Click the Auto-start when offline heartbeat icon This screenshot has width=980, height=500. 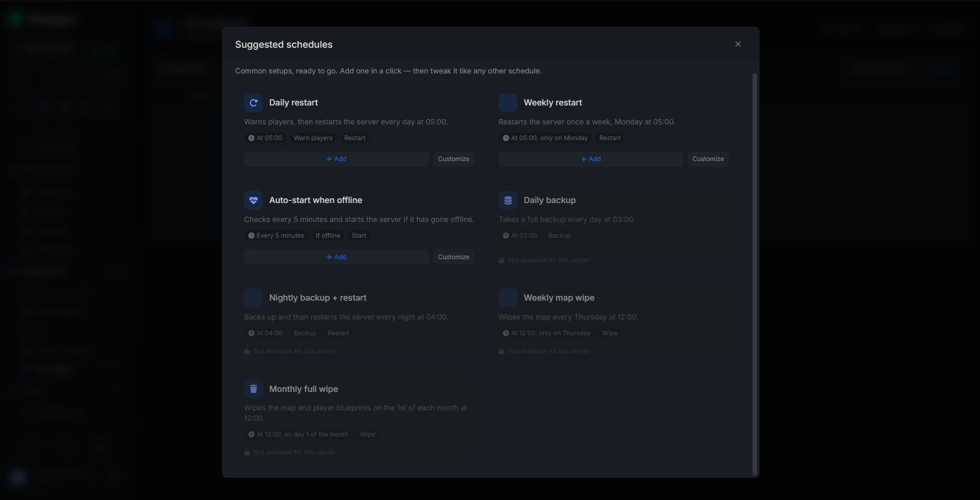tap(254, 200)
